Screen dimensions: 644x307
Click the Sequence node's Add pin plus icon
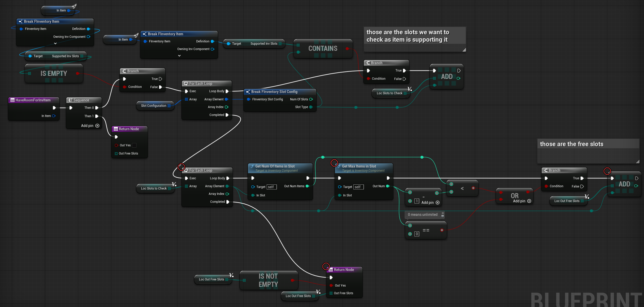(x=97, y=126)
